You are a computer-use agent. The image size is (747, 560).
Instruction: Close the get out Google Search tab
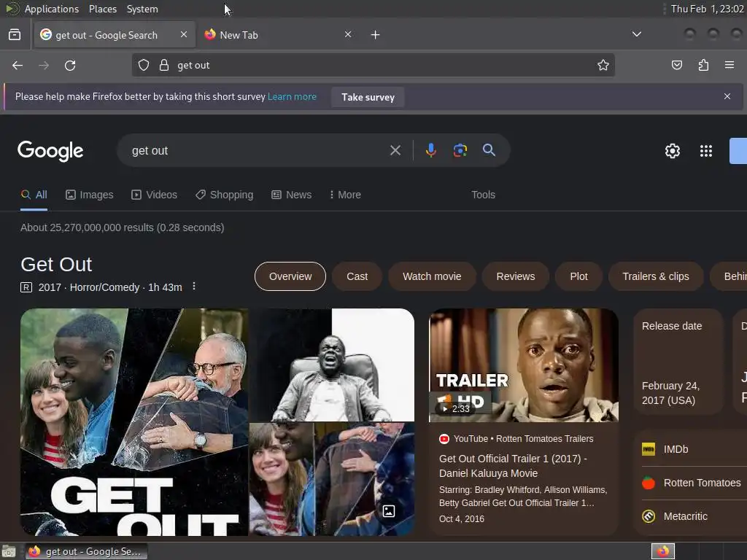[x=184, y=34]
